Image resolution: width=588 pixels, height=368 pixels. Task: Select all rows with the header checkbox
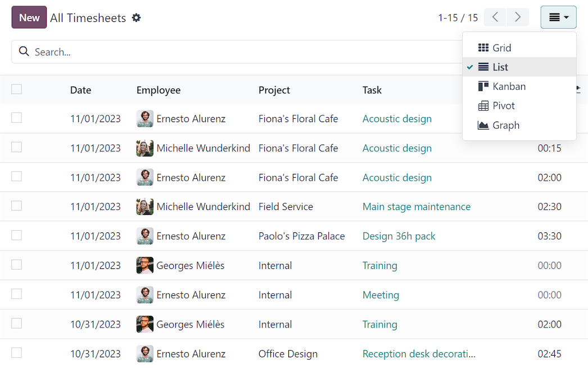coord(16,89)
